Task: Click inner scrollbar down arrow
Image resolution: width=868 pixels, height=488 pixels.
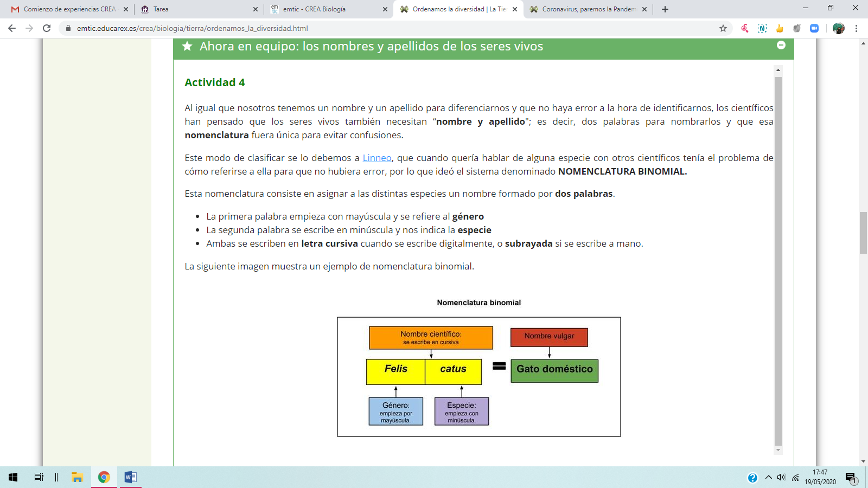Action: click(778, 450)
